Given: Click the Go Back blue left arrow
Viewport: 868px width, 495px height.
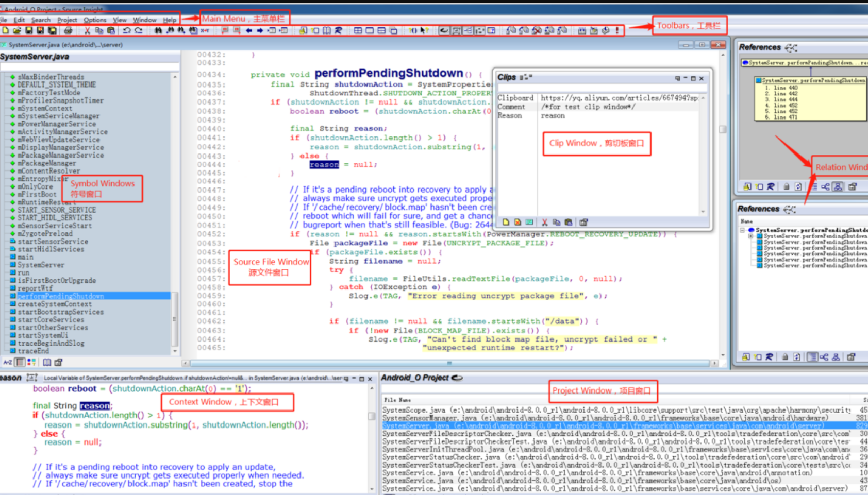Looking at the screenshot, I should [249, 30].
